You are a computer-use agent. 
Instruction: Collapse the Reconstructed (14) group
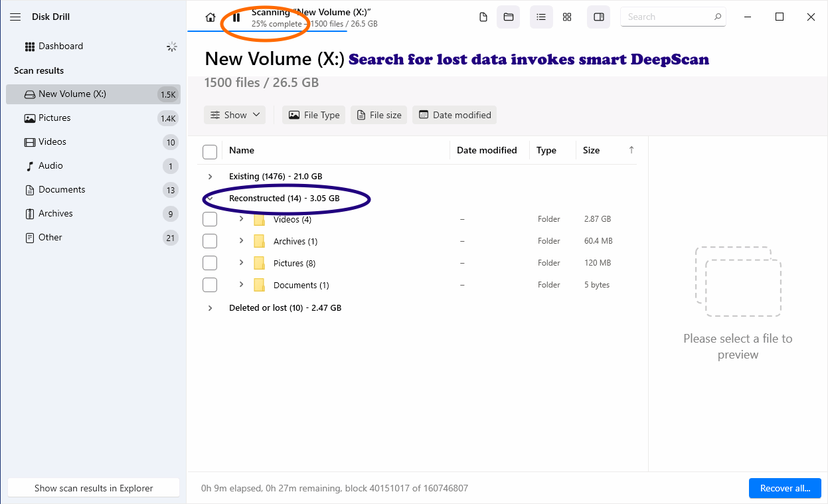pyautogui.click(x=210, y=199)
